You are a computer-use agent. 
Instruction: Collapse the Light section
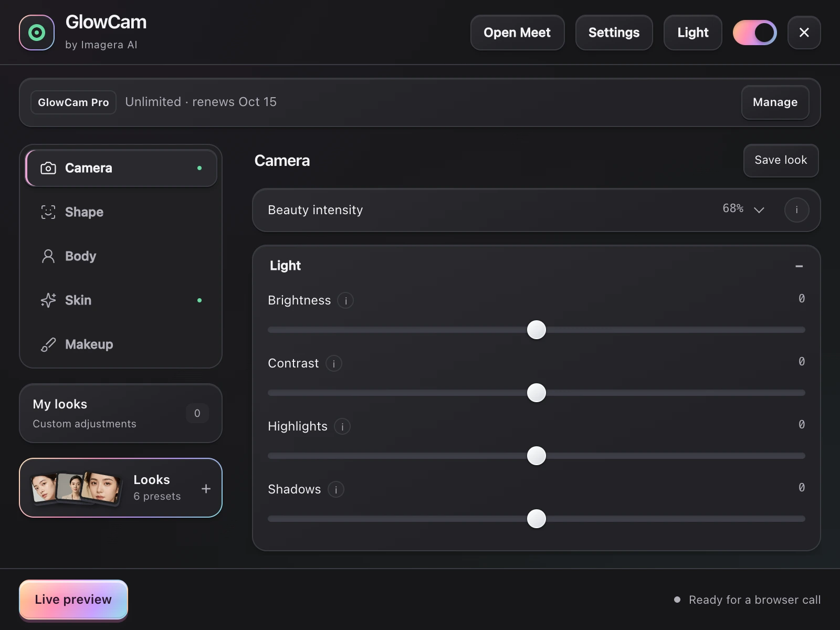pos(799,266)
